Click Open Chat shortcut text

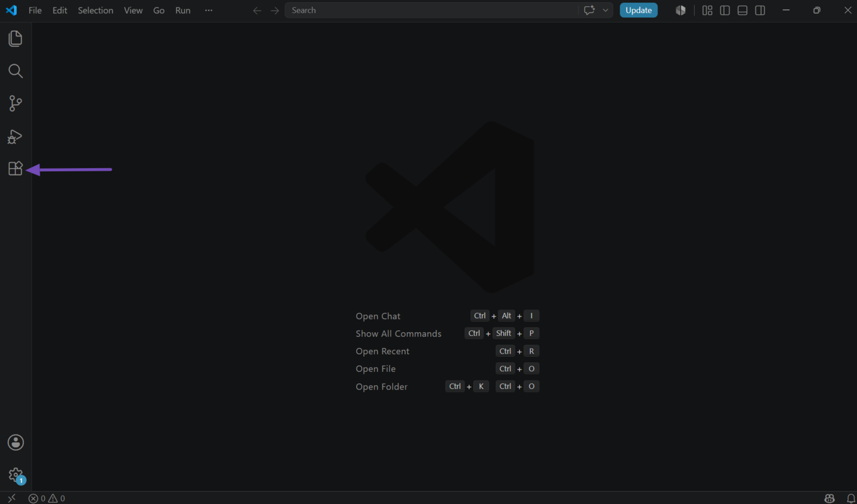(x=378, y=316)
